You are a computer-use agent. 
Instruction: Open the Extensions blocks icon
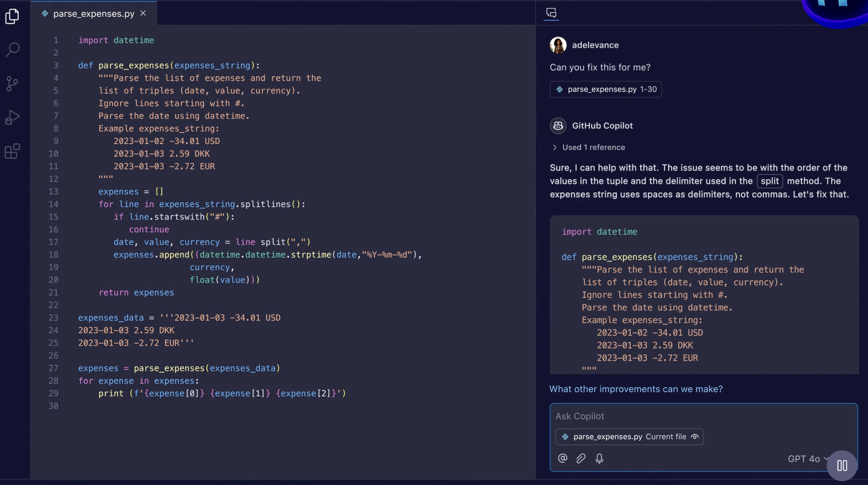(x=12, y=151)
